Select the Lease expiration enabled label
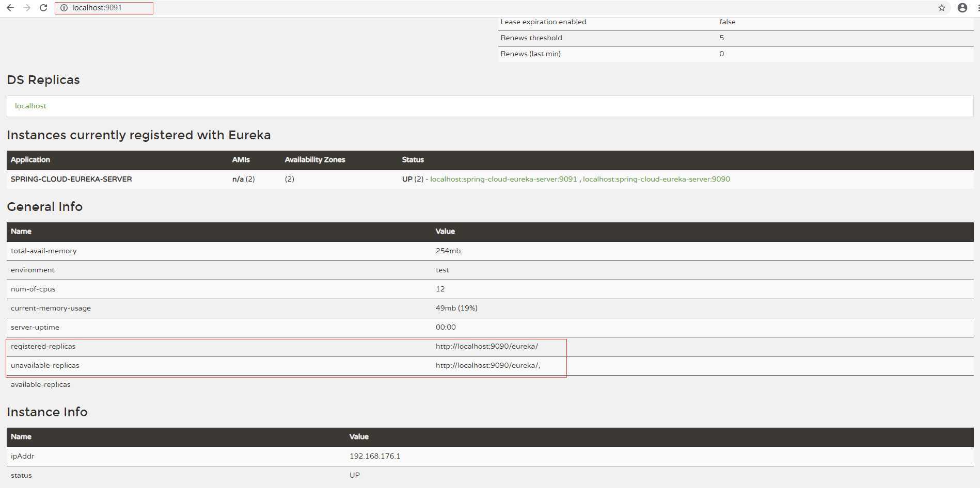Screen dimensions: 980x488 pyautogui.click(x=543, y=22)
